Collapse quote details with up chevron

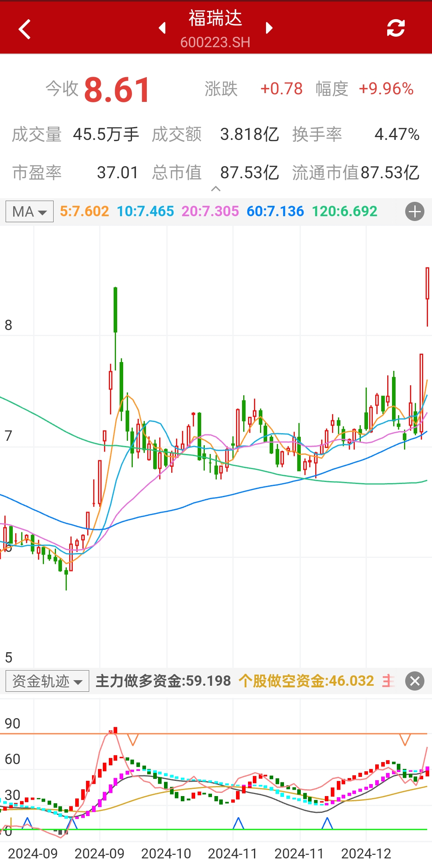point(216,189)
